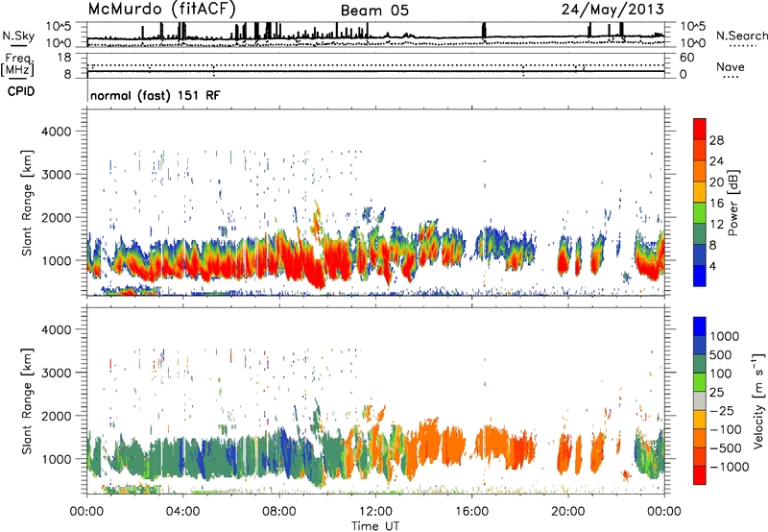768x532 pixels.
Task: Click the text "normal (fast) 151 RF"
Action: pyautogui.click(x=156, y=95)
